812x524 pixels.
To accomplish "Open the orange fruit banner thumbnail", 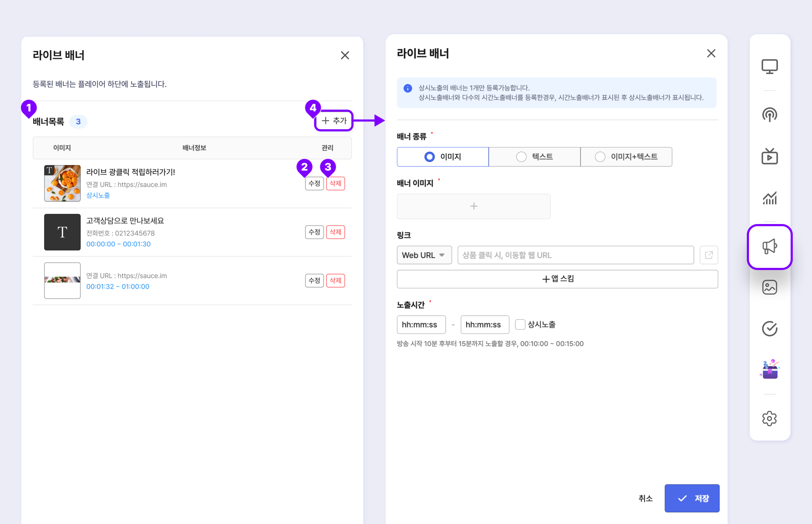I will click(x=62, y=183).
